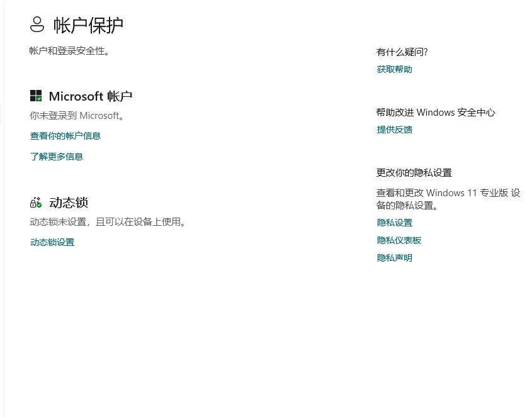Image resolution: width=532 pixels, height=417 pixels.
Task: Click the Microsoft 帐户 checkered logo icon
Action: 36,95
